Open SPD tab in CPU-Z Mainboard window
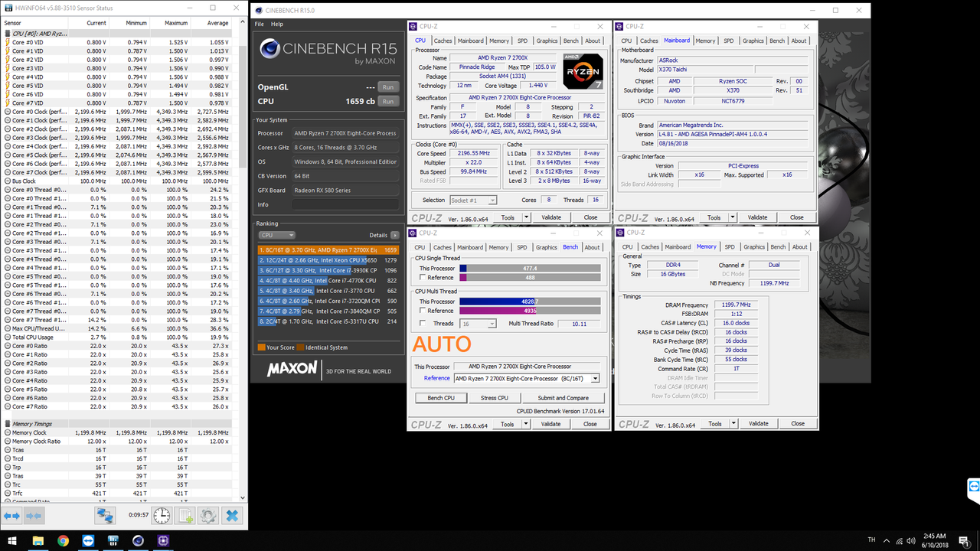This screenshot has width=980, height=551. [x=728, y=41]
